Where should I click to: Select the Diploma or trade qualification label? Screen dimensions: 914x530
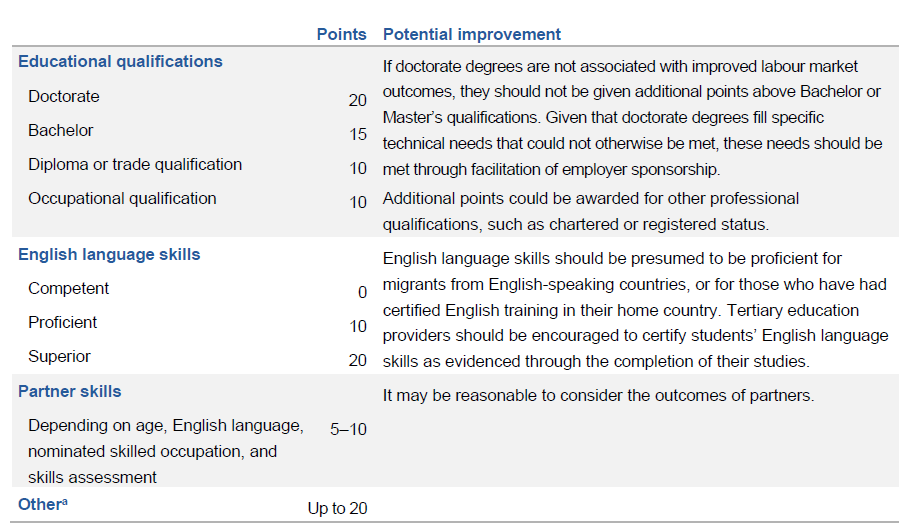pyautogui.click(x=135, y=165)
